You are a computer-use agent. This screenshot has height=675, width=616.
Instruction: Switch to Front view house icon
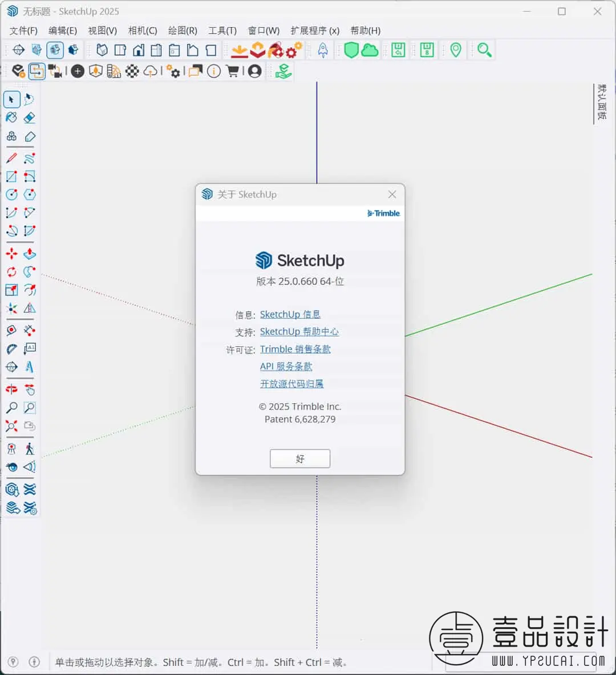[138, 50]
